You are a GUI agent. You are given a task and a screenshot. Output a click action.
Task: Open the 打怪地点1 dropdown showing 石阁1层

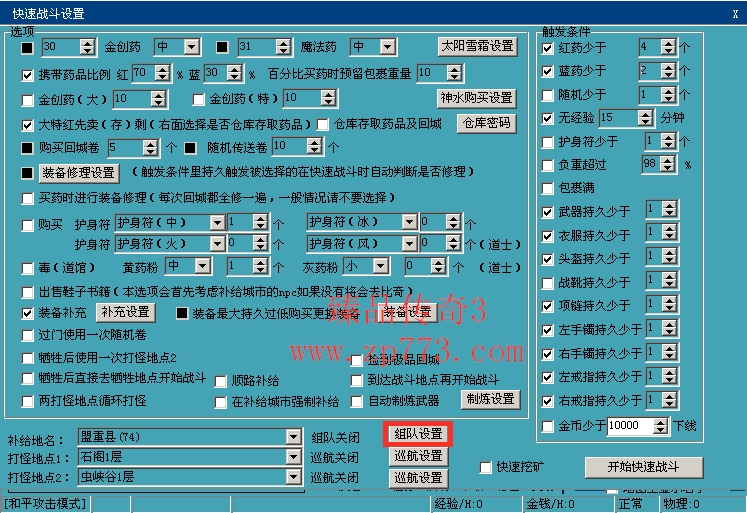[292, 457]
